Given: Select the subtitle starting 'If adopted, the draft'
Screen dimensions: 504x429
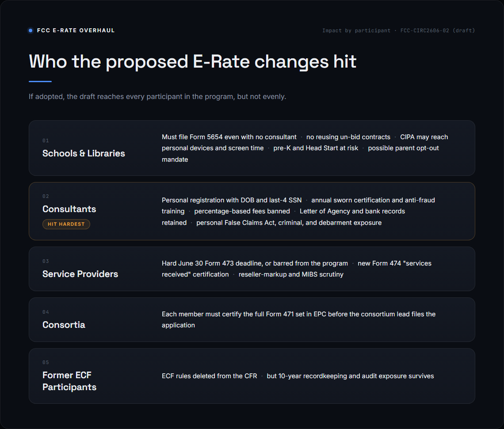Looking at the screenshot, I should pyautogui.click(x=157, y=97).
